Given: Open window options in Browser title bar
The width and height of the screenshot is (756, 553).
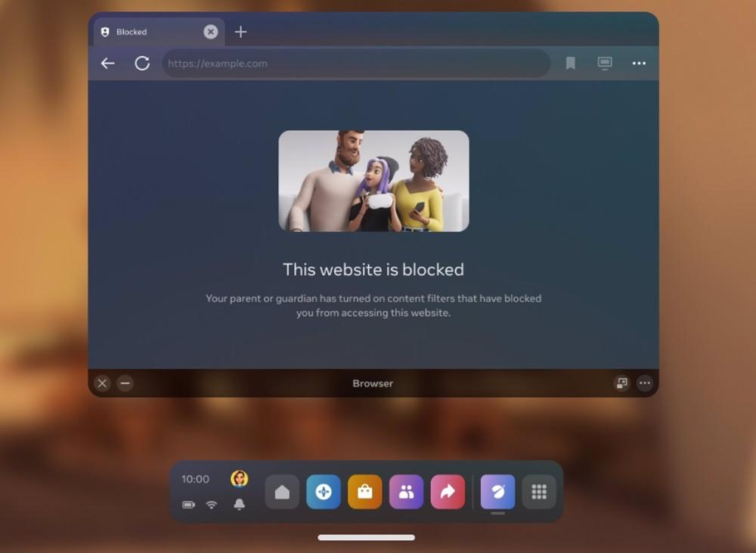Looking at the screenshot, I should click(644, 384).
